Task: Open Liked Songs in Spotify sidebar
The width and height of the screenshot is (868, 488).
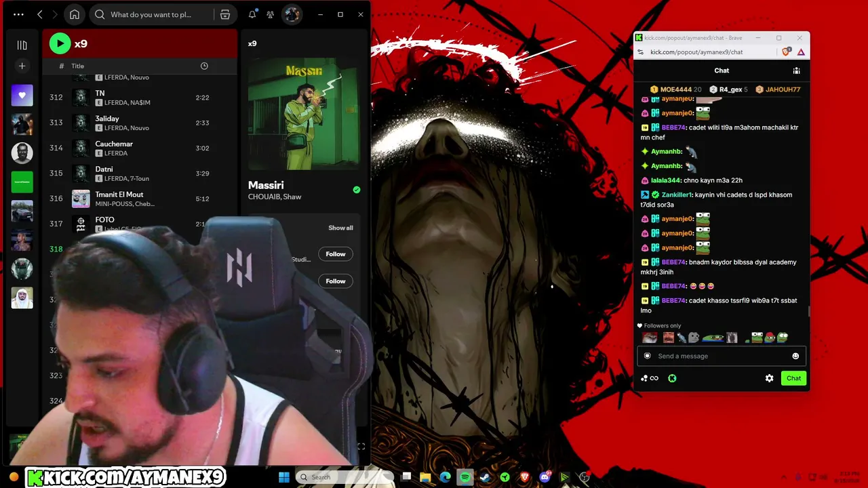Action: coord(22,96)
